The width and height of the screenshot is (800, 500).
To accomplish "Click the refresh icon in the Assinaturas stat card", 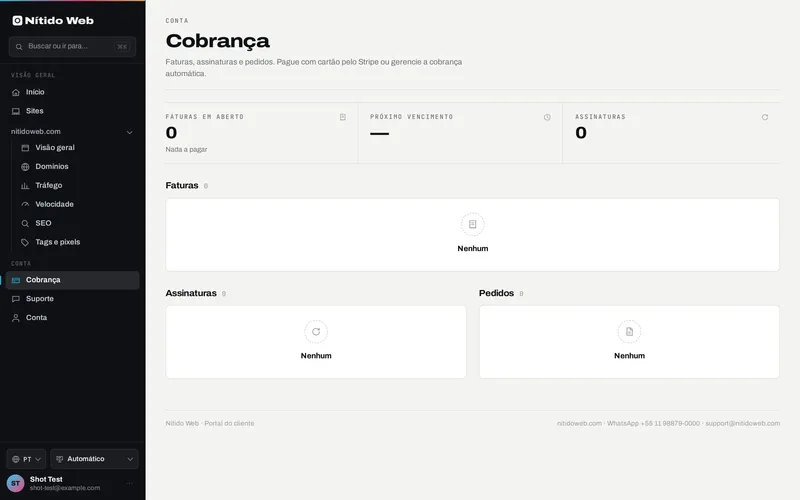I will click(765, 117).
